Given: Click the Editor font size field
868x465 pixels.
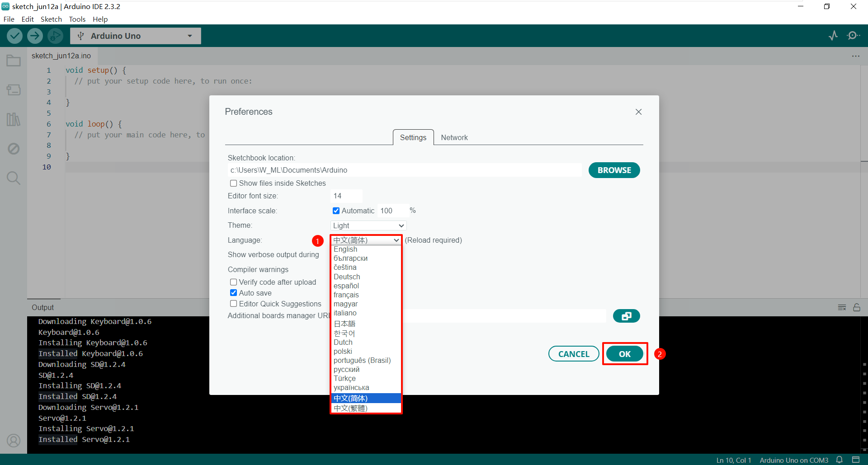Looking at the screenshot, I should (x=346, y=196).
